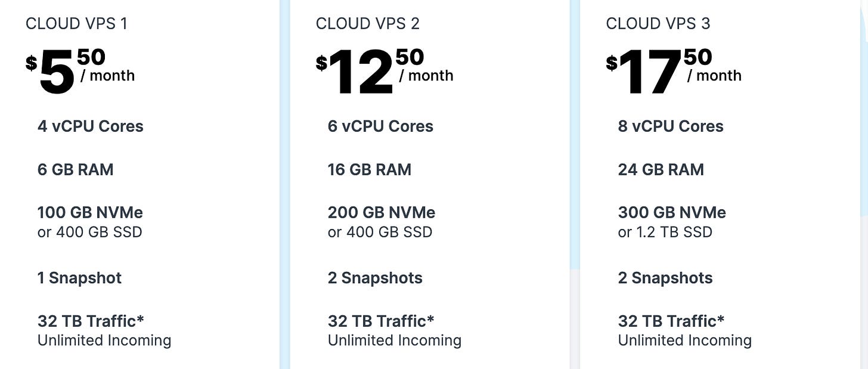The image size is (868, 369).
Task: Click Unlimited Incoming under CLOUD VPS 3
Action: coord(685,340)
